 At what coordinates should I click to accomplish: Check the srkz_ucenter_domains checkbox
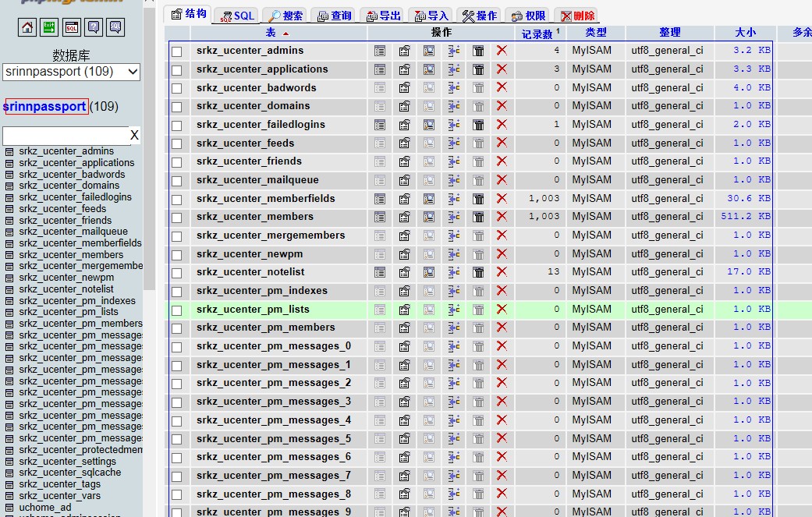click(x=177, y=107)
